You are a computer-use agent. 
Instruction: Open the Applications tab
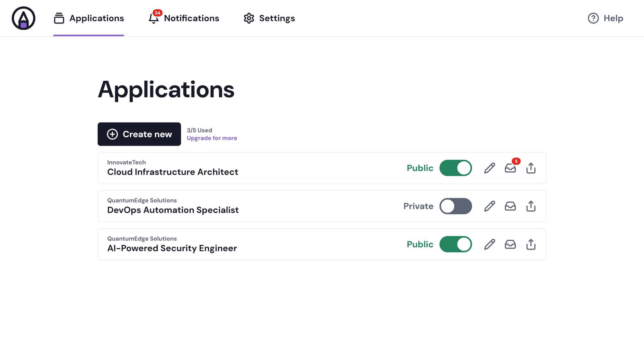click(x=89, y=18)
